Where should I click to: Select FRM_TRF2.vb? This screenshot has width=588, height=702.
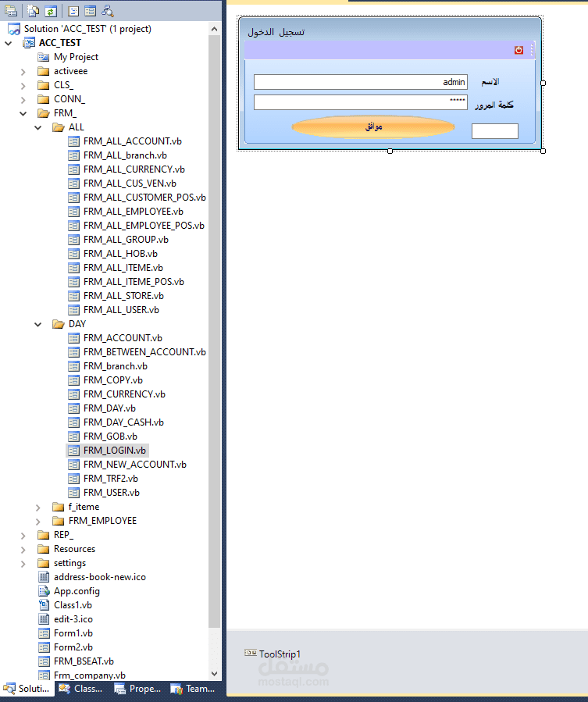click(x=111, y=479)
